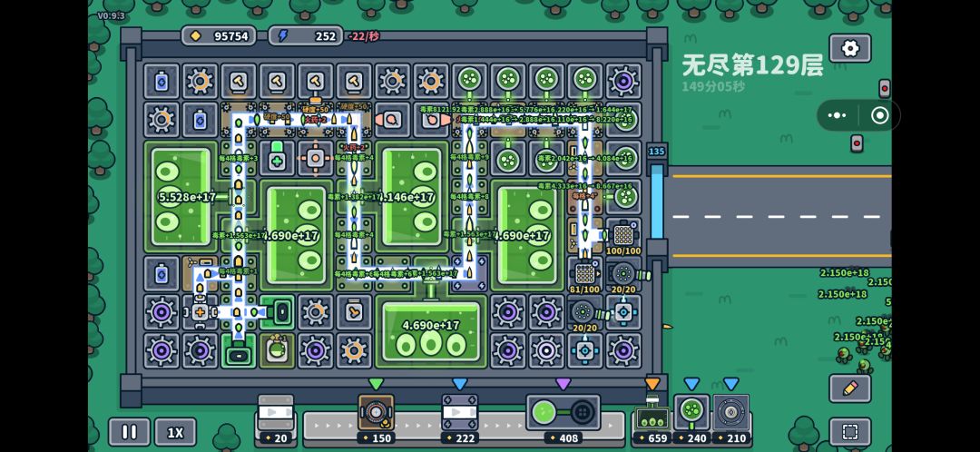980x452 pixels.
Task: Select the white-centered gear tile in the bottom row
Action: pos(546,350)
